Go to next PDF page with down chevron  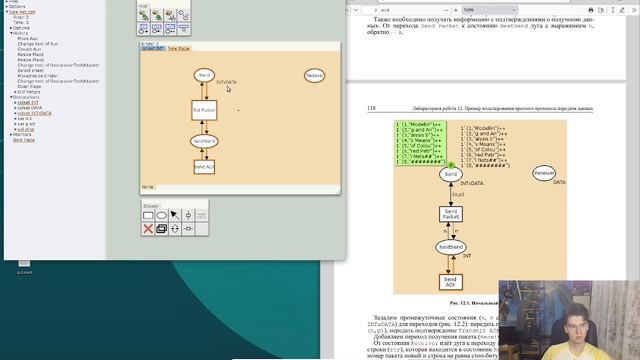click(356, 10)
